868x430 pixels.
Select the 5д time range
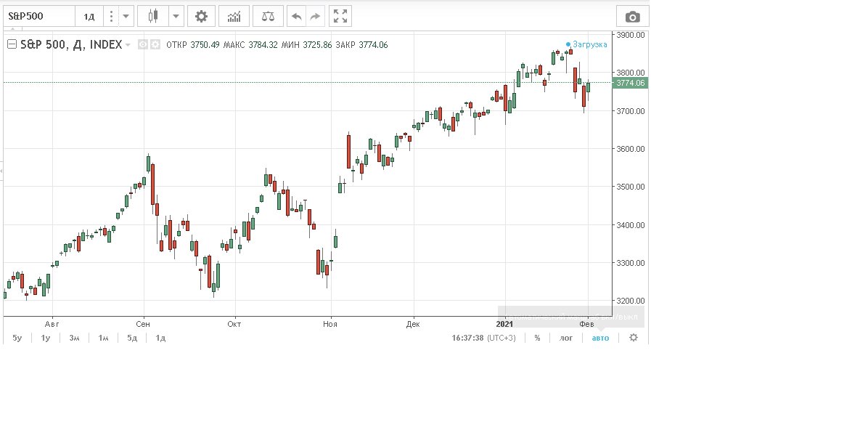click(132, 338)
